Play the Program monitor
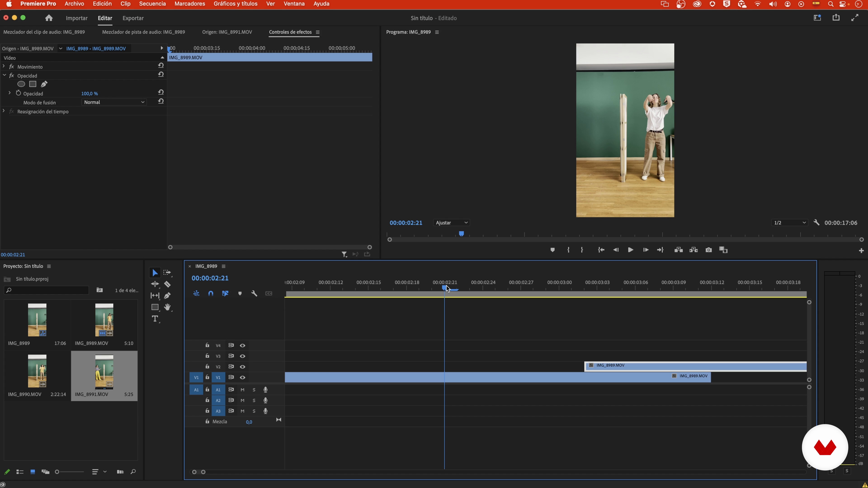This screenshot has height=488, width=868. [x=630, y=250]
